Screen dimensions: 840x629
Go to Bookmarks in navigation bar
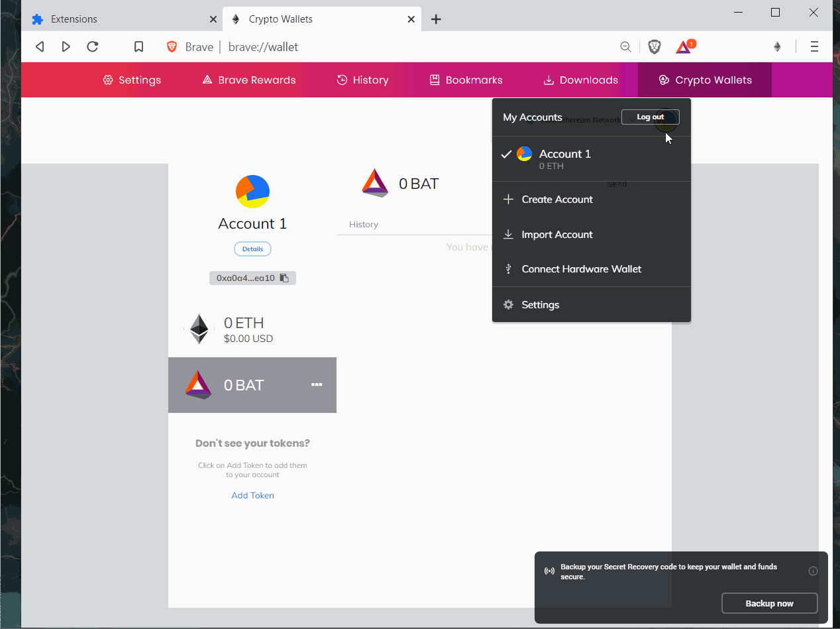click(466, 80)
